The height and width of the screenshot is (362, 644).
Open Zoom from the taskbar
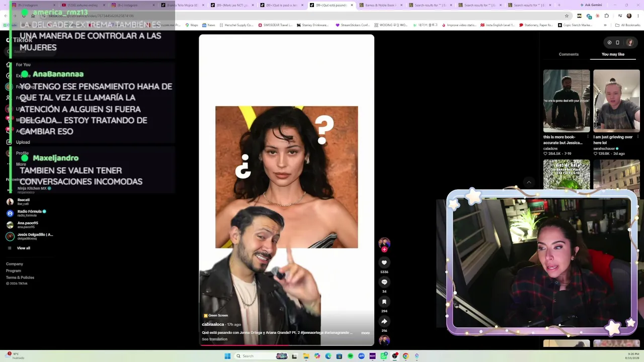point(361,356)
